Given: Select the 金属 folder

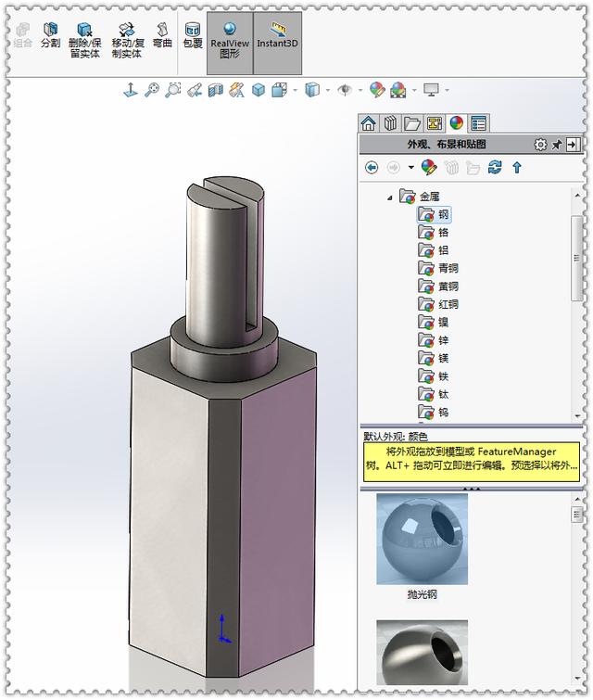Looking at the screenshot, I should 420,197.
